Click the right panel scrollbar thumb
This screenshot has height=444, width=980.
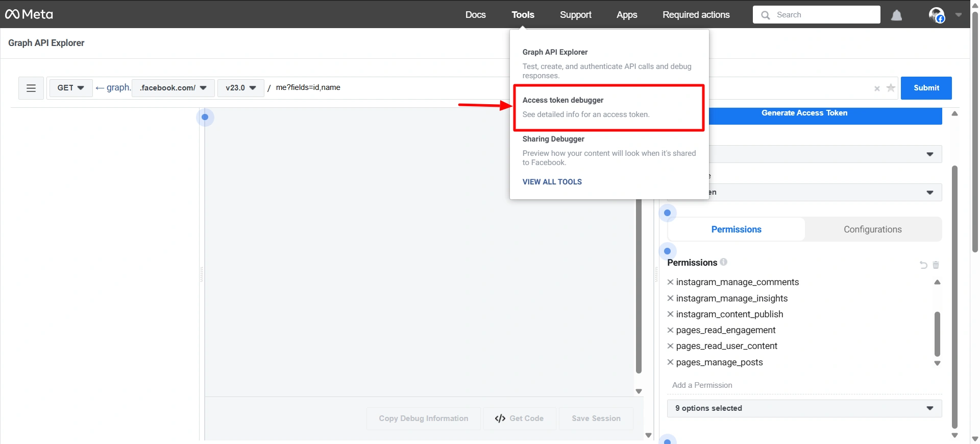tap(954, 297)
